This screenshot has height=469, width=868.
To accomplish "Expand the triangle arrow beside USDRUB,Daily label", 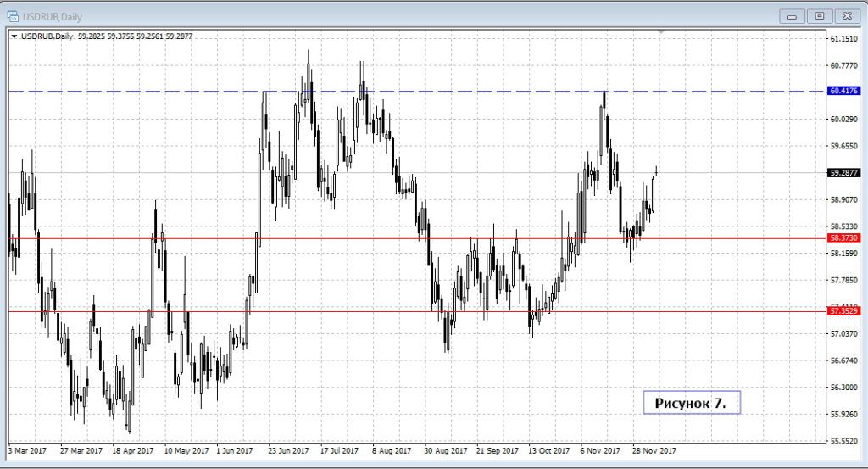I will pos(14,36).
